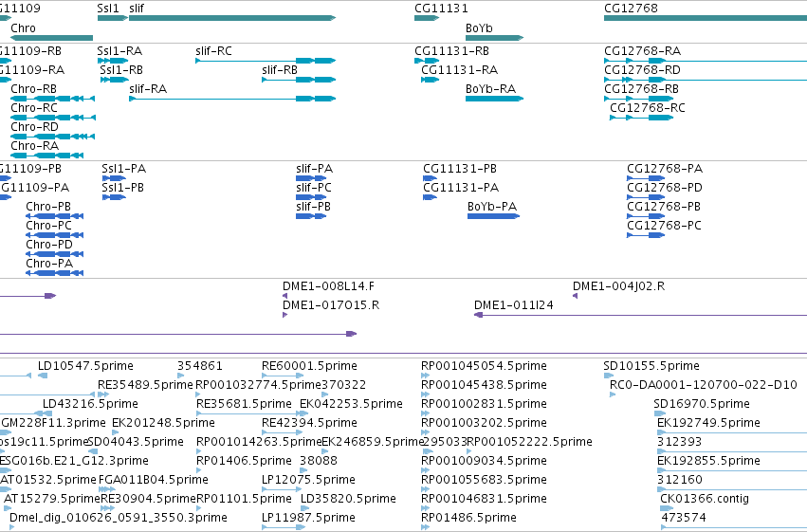Click the Chro-PD protein label
The width and height of the screenshot is (807, 532).
(x=49, y=245)
